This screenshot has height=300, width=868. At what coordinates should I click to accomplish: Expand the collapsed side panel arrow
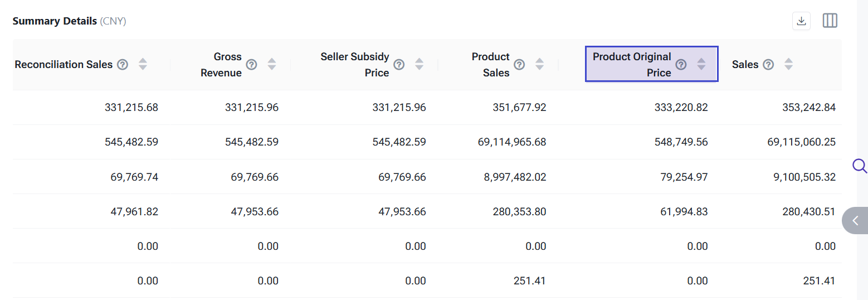pyautogui.click(x=855, y=221)
